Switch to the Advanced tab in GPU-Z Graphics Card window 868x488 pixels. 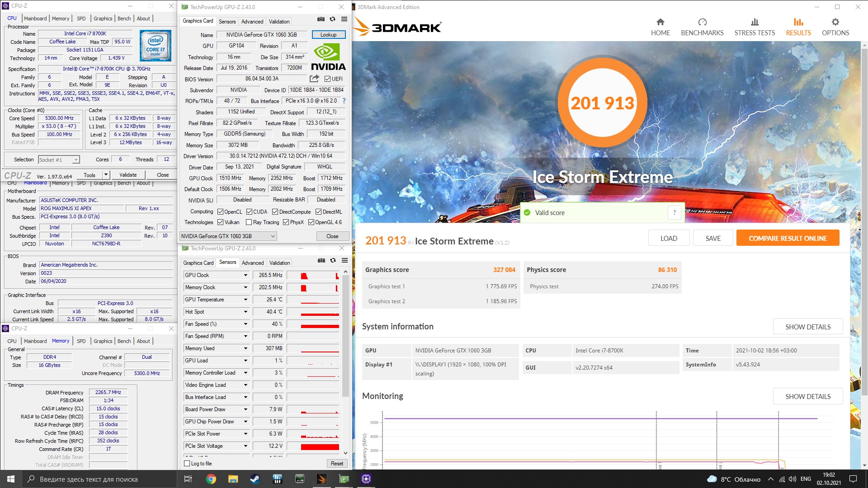pyautogui.click(x=252, y=22)
